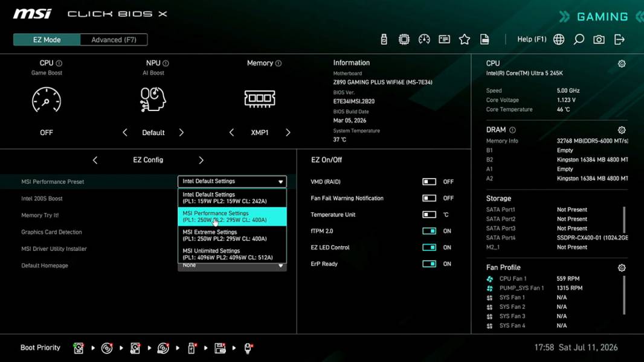Click info icon beside DRAM heading

coord(512,130)
